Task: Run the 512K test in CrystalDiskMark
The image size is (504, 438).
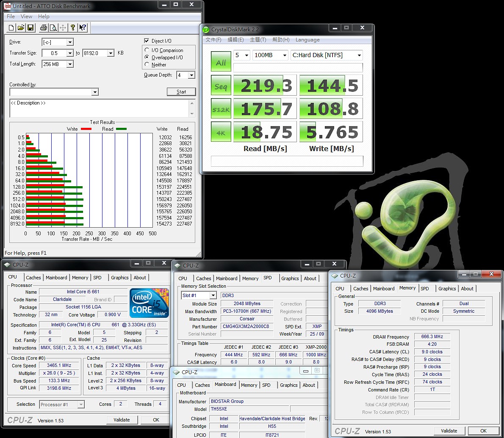Action: 221,108
